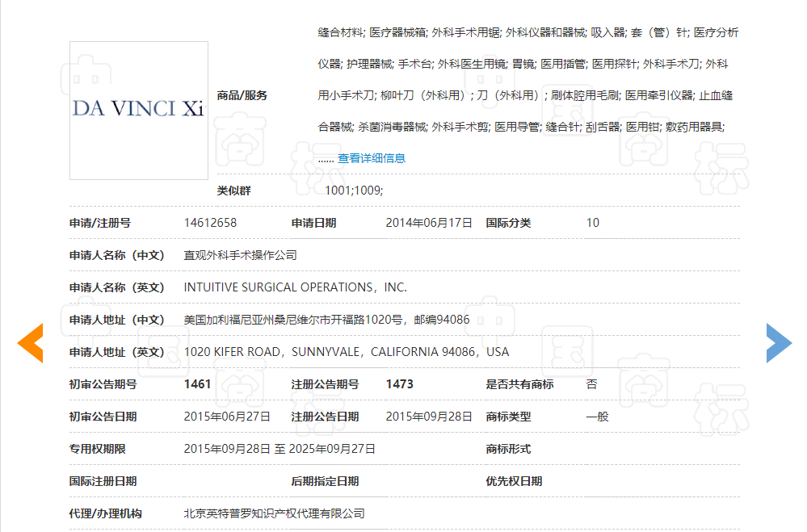Go to next record with blue arrow
The height and width of the screenshot is (532, 807).
coord(779,343)
